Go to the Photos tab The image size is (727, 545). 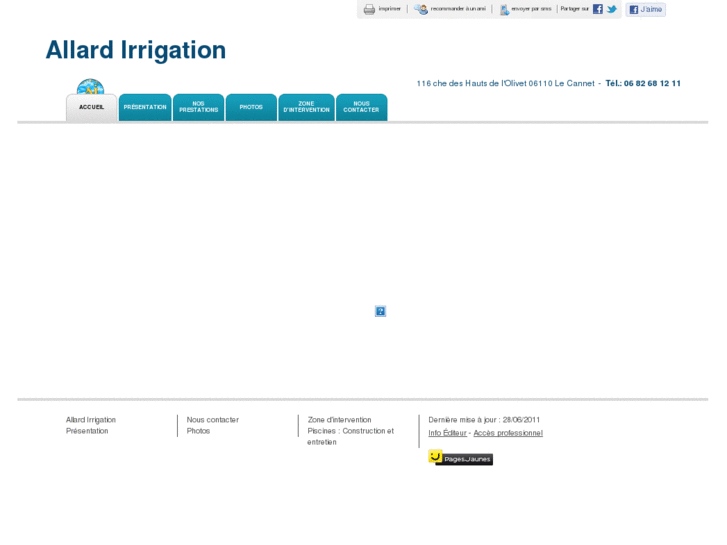[251, 107]
